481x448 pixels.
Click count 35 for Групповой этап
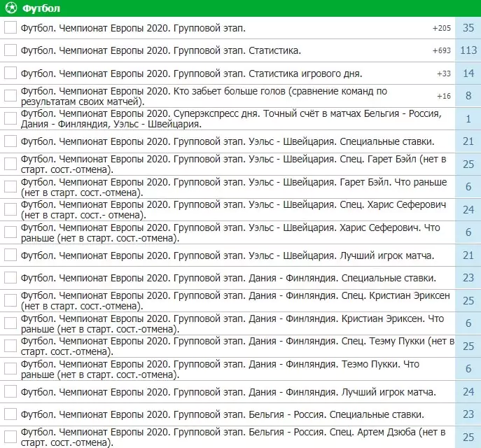pyautogui.click(x=468, y=28)
